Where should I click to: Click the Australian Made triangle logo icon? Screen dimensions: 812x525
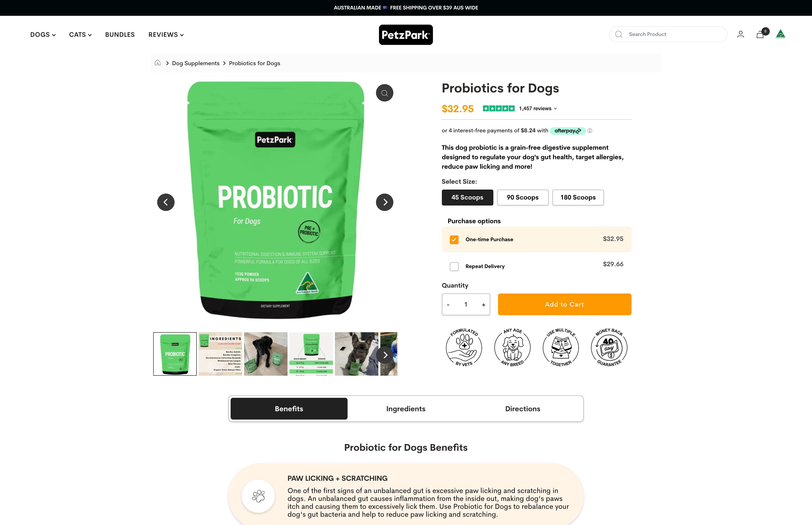click(780, 34)
